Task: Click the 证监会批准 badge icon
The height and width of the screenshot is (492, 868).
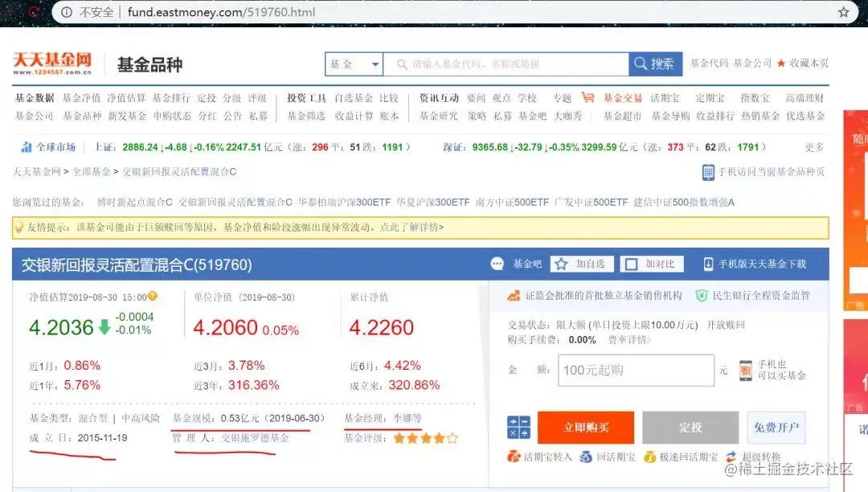Action: (514, 296)
